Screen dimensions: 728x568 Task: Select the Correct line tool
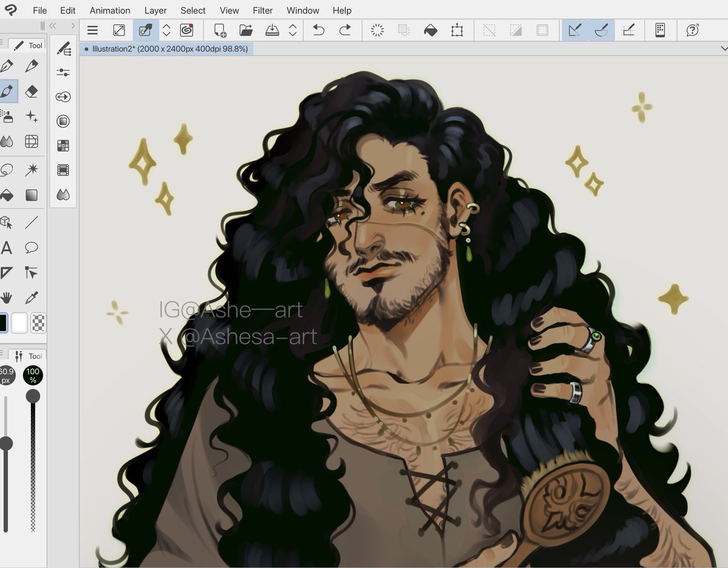pos(32,272)
